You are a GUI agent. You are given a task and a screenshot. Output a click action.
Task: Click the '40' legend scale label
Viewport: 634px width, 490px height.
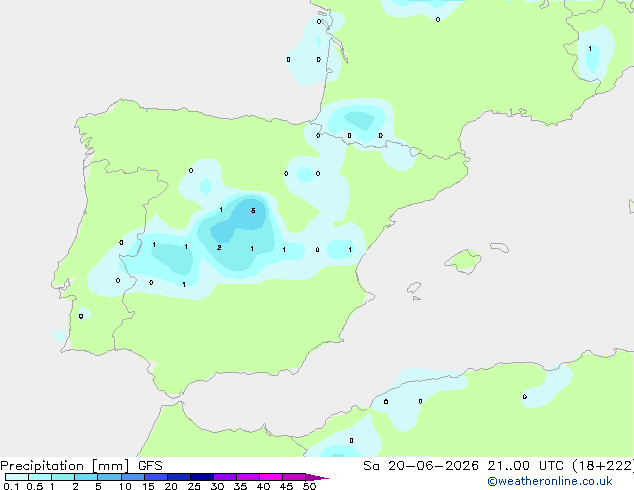pos(263,486)
